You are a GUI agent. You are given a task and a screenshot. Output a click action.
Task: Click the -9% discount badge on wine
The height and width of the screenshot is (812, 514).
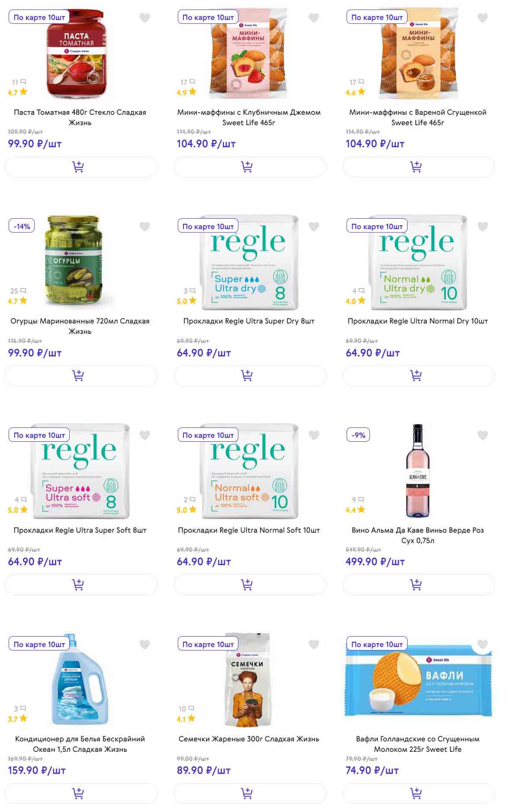pyautogui.click(x=359, y=435)
